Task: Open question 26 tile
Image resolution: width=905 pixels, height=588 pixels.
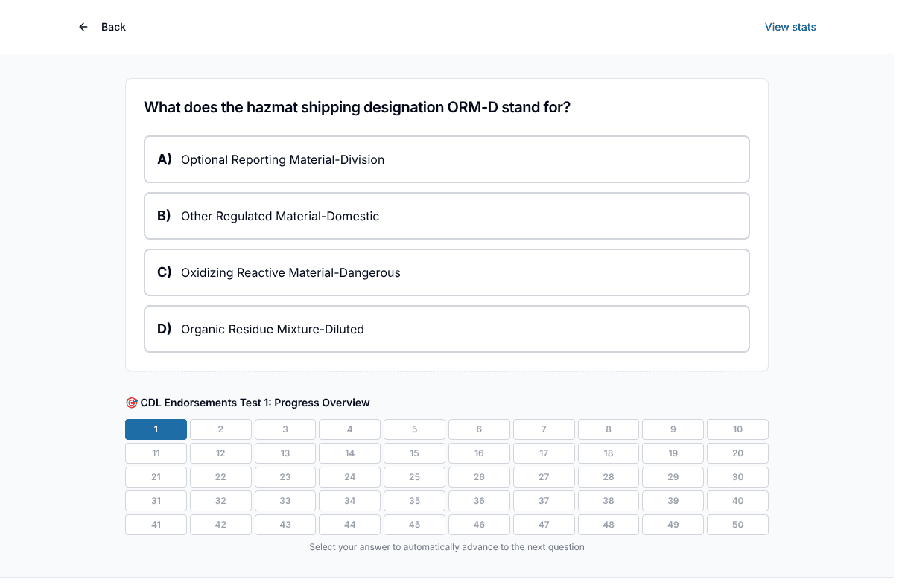Action: pyautogui.click(x=479, y=477)
